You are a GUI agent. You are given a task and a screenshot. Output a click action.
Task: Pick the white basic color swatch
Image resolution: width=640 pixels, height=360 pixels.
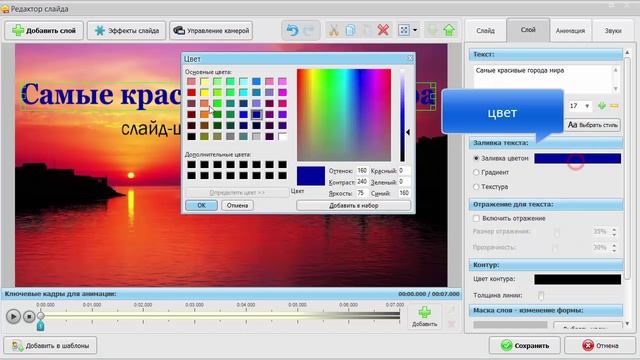282,136
